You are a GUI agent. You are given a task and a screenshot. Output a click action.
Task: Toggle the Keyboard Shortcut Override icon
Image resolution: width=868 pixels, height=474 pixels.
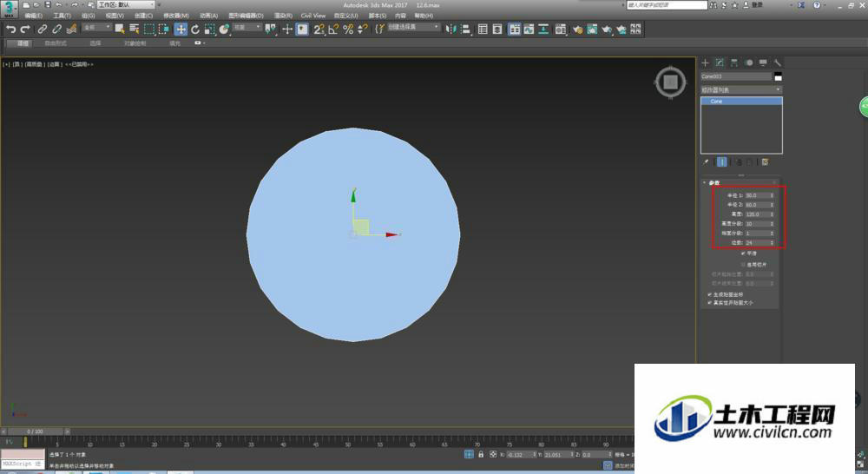(302, 30)
